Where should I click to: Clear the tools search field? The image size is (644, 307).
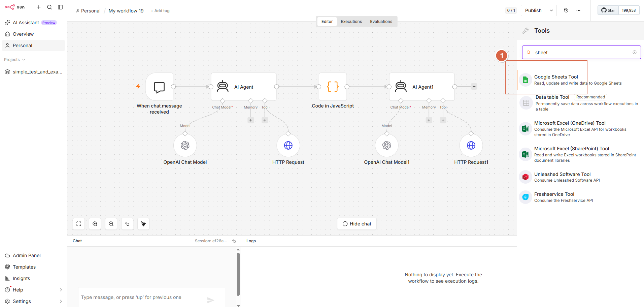point(635,52)
